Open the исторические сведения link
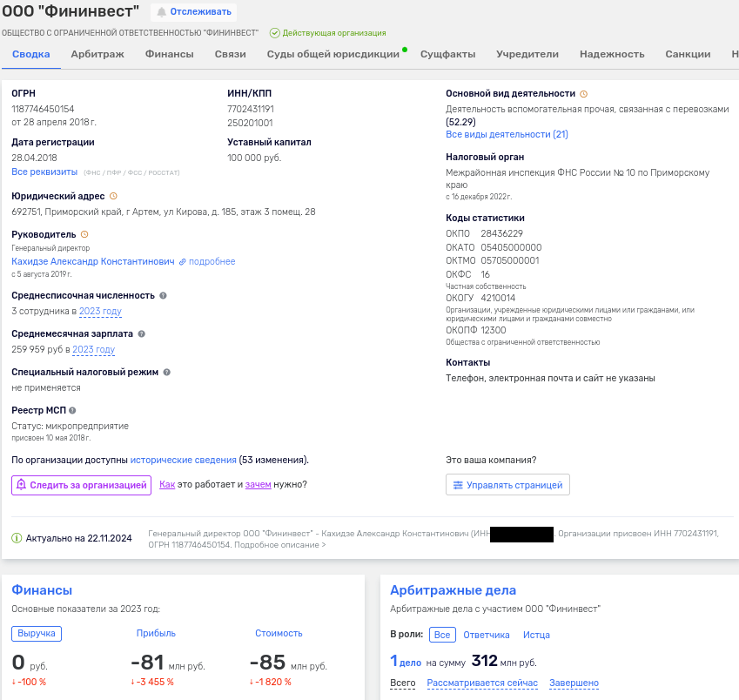 pyautogui.click(x=184, y=460)
